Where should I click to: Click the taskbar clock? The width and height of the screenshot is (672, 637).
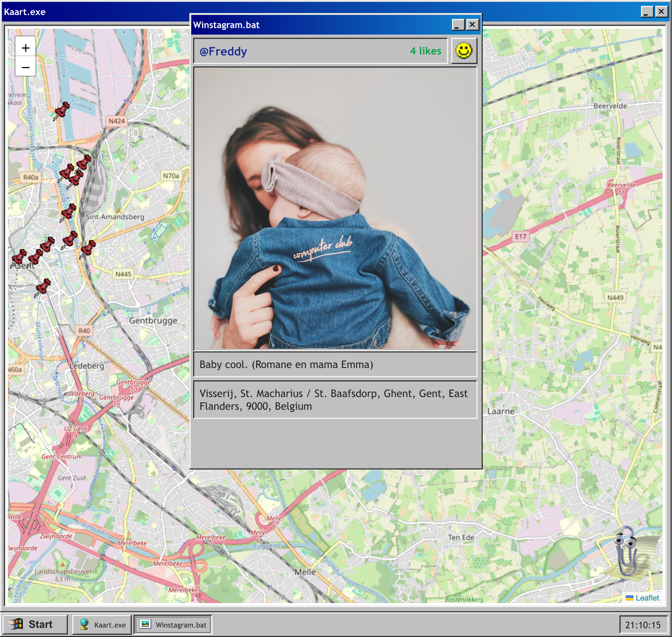642,625
